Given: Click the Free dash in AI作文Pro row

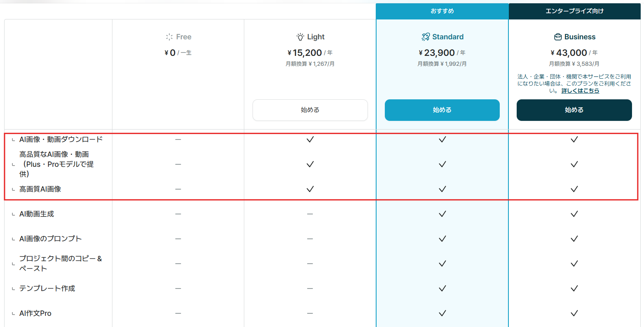Looking at the screenshot, I should (x=178, y=313).
